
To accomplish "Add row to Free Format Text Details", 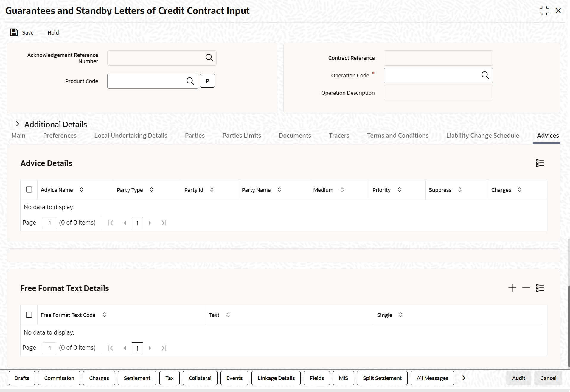I will 512,288.
